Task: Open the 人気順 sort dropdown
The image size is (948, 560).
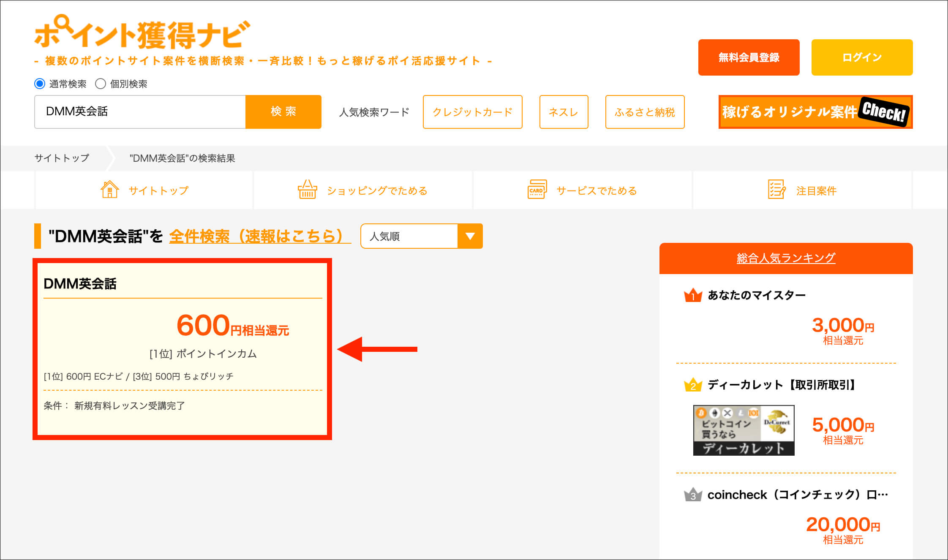Action: tap(421, 236)
